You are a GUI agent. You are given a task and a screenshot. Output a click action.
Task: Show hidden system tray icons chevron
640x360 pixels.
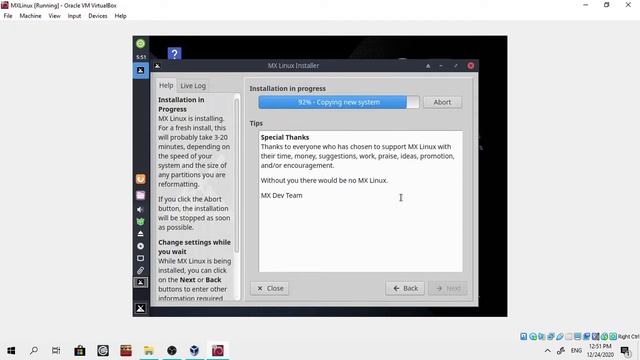point(547,351)
